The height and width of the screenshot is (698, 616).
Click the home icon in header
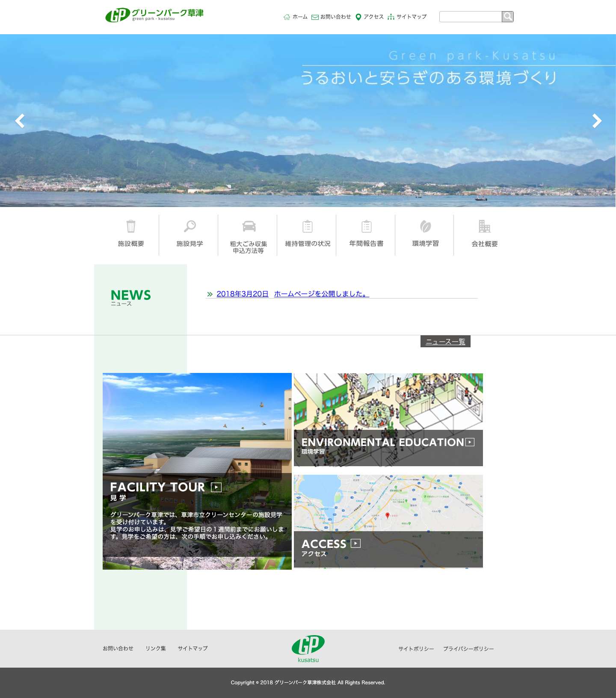(287, 17)
